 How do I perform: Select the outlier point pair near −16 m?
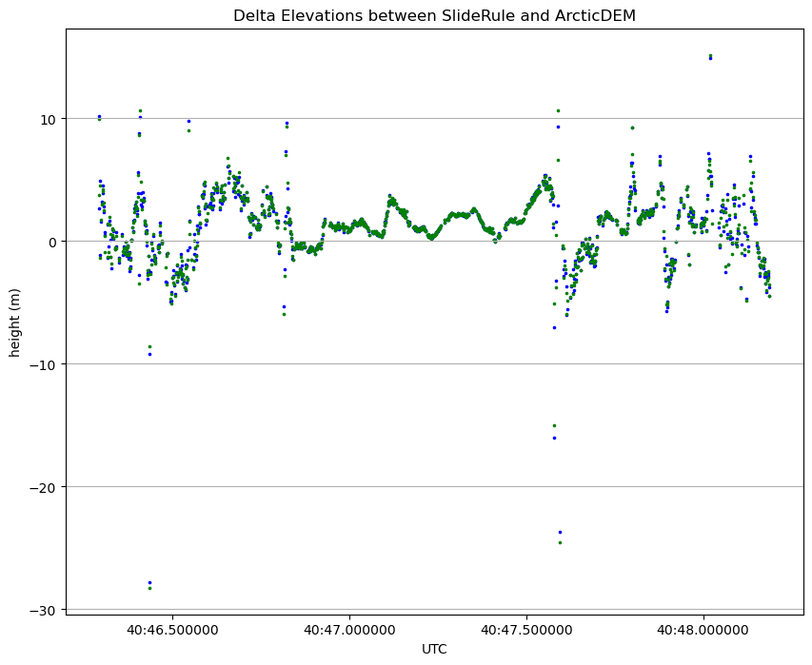(554, 432)
